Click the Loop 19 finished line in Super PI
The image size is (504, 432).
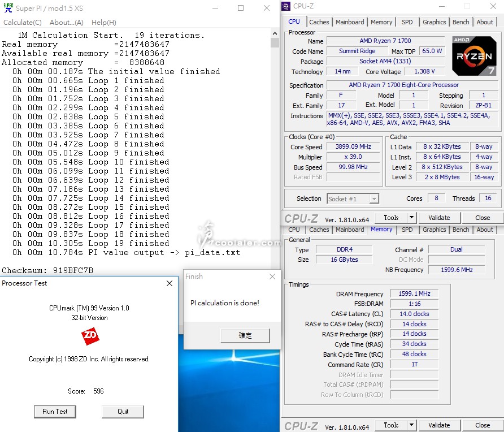tap(90, 244)
